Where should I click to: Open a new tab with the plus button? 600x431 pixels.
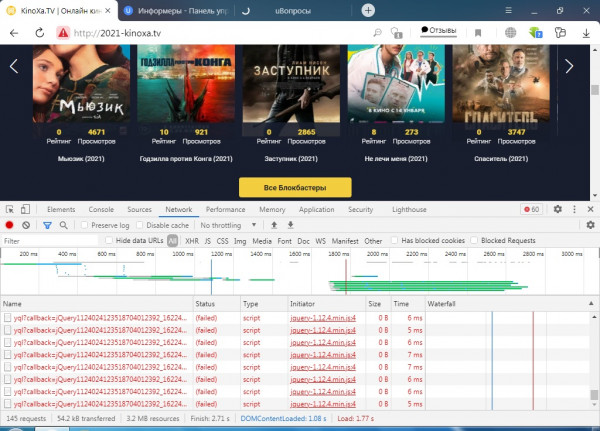[368, 10]
